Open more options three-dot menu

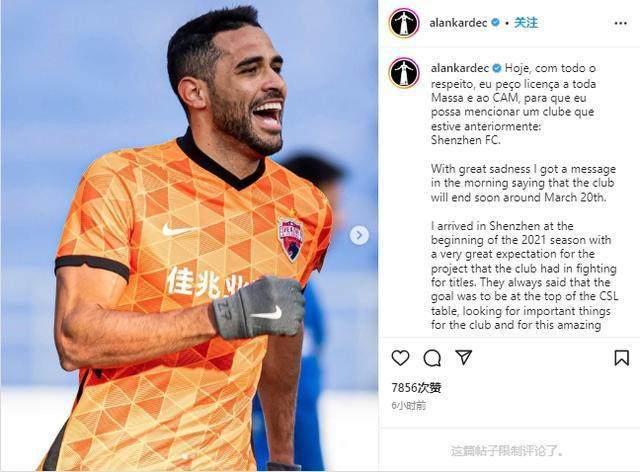point(620,23)
